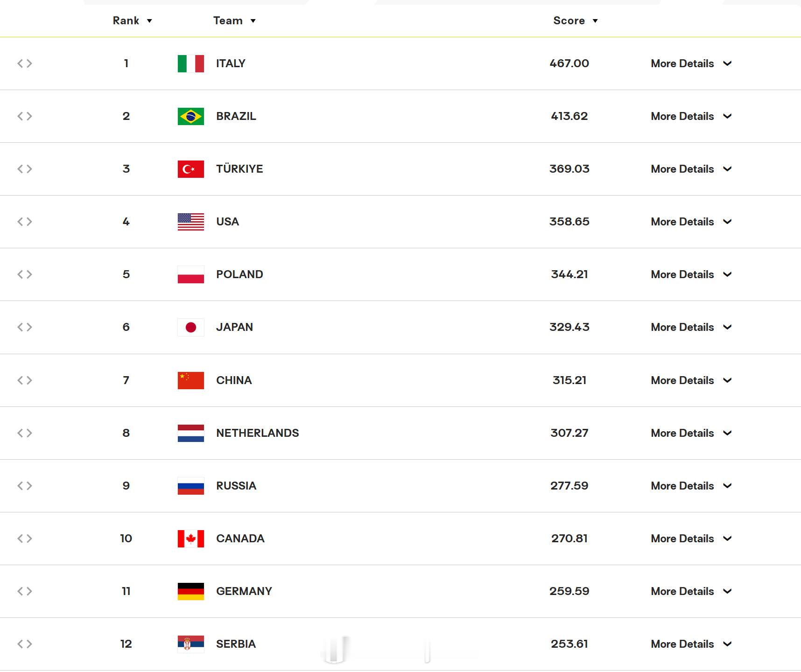Click the Serbia flag icon
The image size is (801, 672).
click(191, 644)
